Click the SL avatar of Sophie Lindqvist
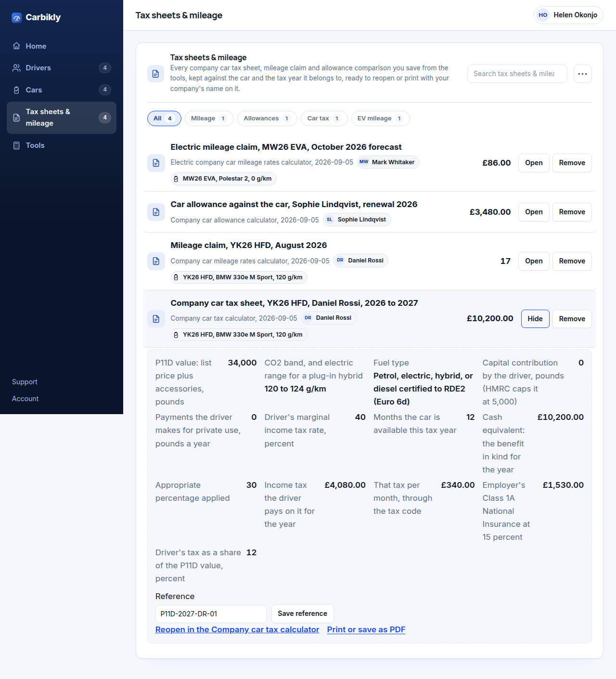Screen dimensions: 616x679 click(330, 220)
